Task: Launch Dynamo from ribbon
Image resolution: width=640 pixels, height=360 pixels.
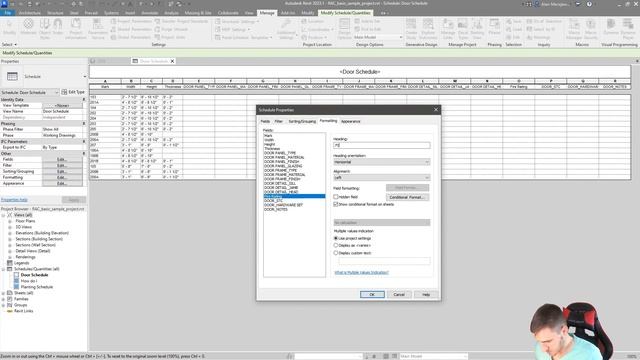Action: [x=611, y=27]
